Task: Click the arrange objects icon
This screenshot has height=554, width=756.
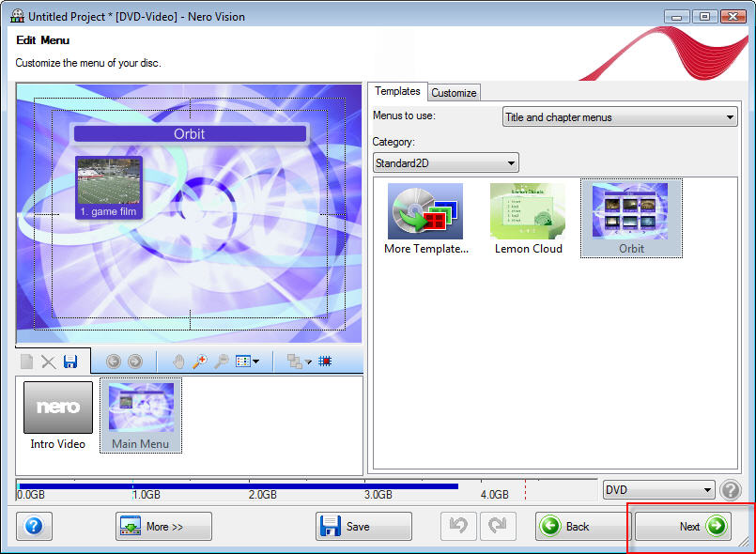Action: pos(294,362)
